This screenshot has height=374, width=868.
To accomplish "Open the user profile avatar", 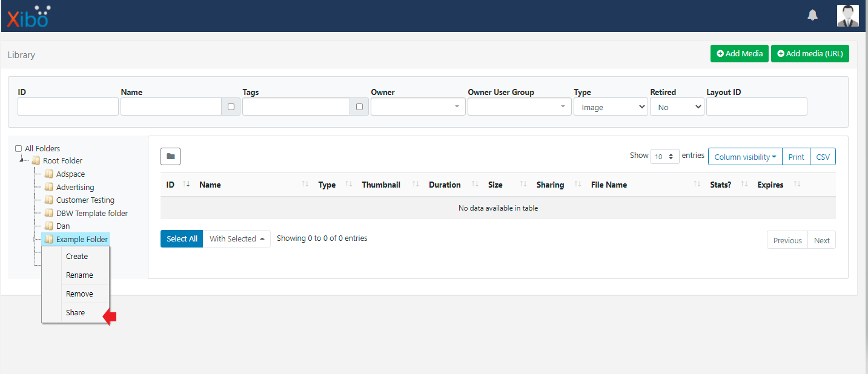I will point(847,16).
